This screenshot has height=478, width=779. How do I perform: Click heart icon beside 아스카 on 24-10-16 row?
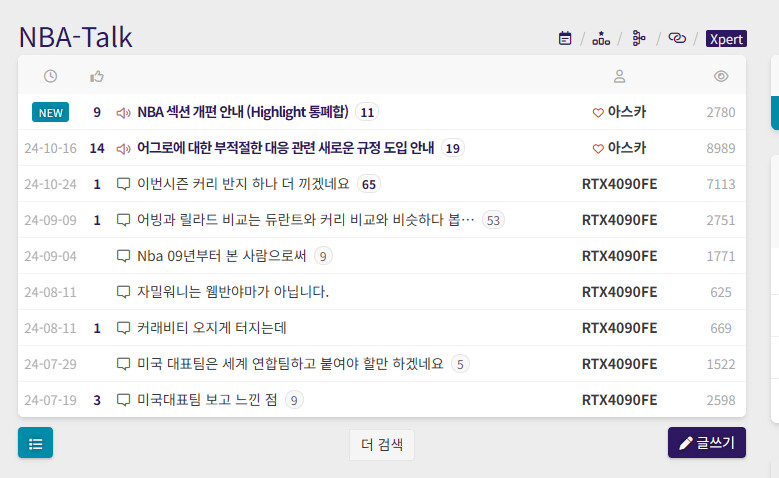[x=598, y=149]
